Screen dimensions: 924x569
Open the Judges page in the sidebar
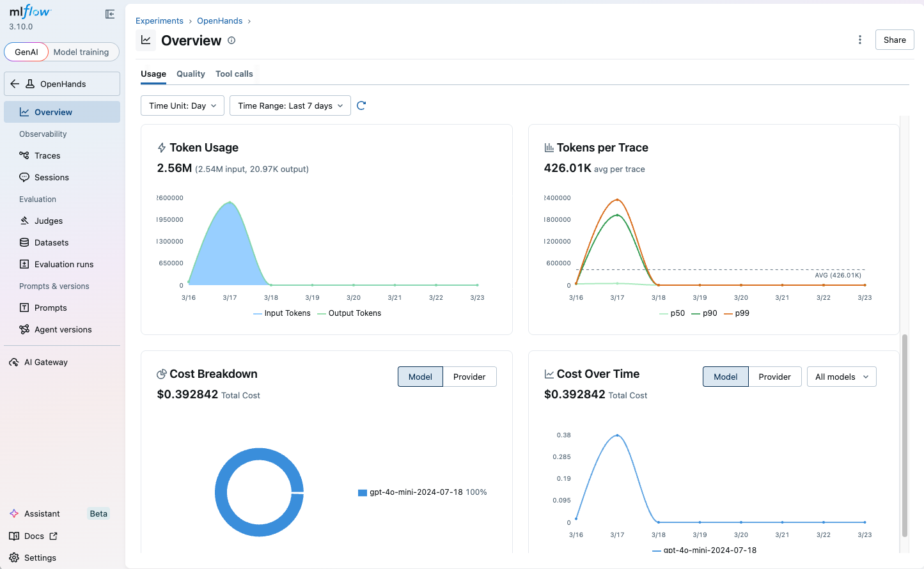[x=49, y=221]
